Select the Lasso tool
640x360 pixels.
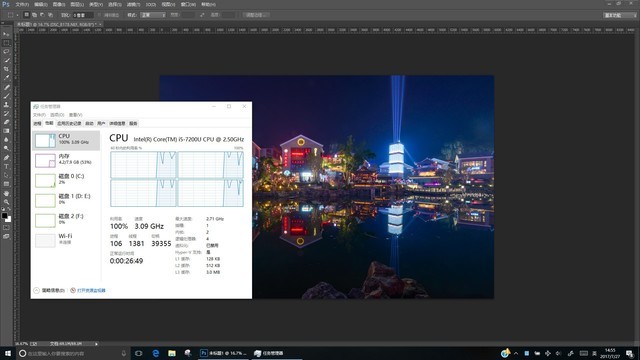click(x=6, y=52)
